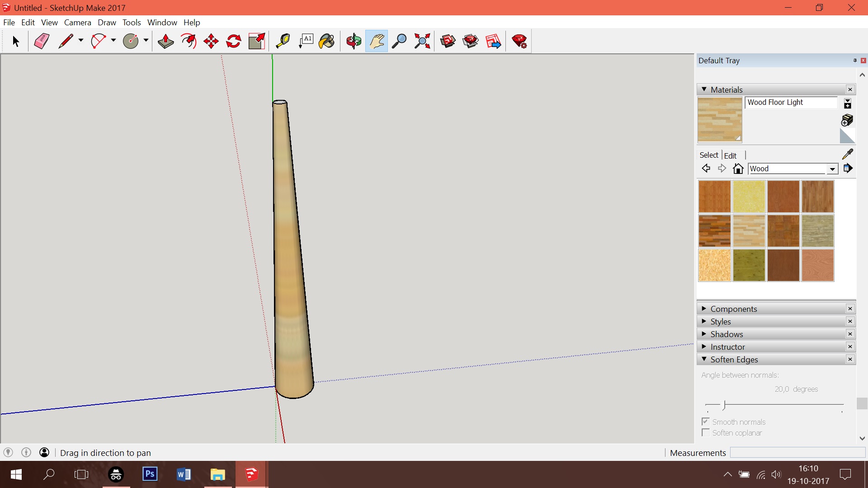Screen dimensions: 868x488
Task: Choose the Move tool
Action: (211, 41)
